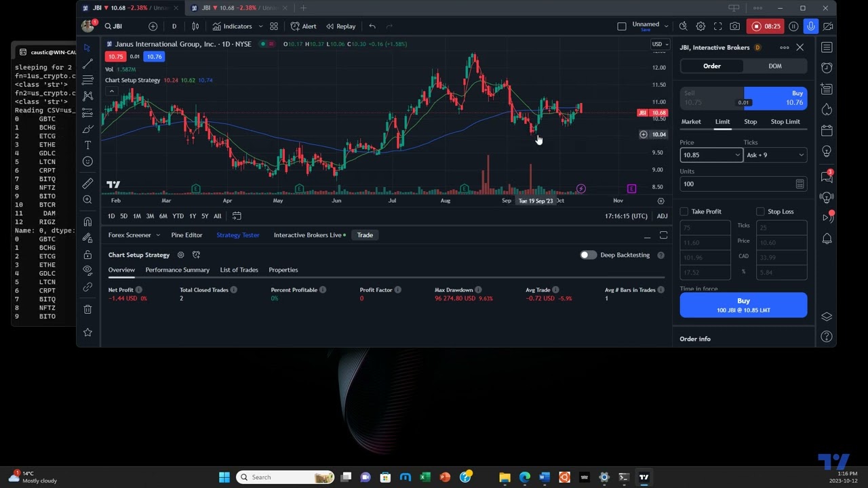The width and height of the screenshot is (868, 488).
Task: Toggle ADJ adjusted data setting
Action: (x=662, y=216)
